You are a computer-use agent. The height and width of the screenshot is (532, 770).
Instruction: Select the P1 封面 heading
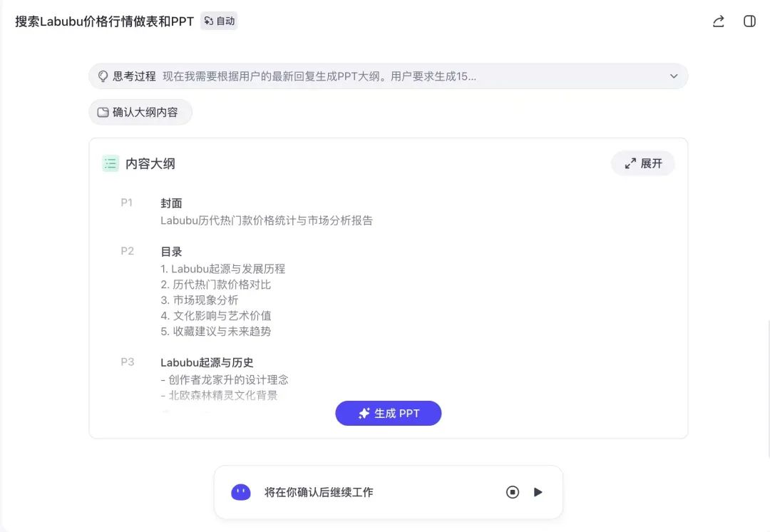click(171, 203)
